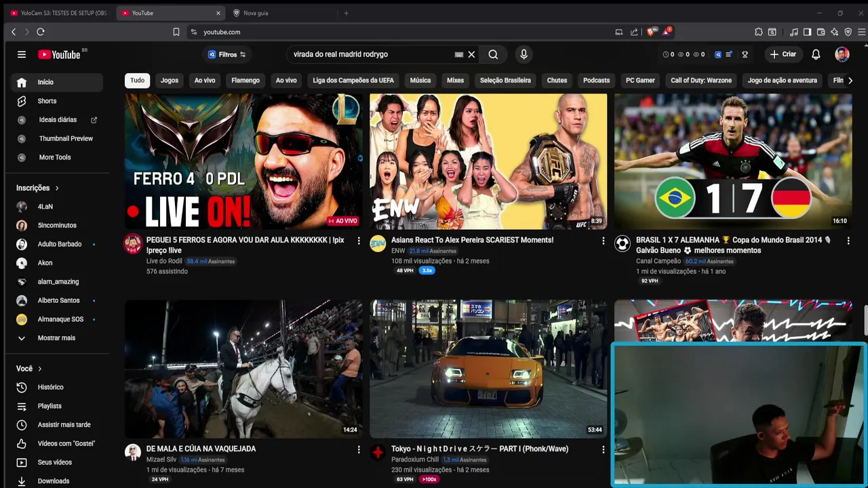Image resolution: width=868 pixels, height=488 pixels.
Task: Expand Mostrar mais subscriptions
Action: 57,338
